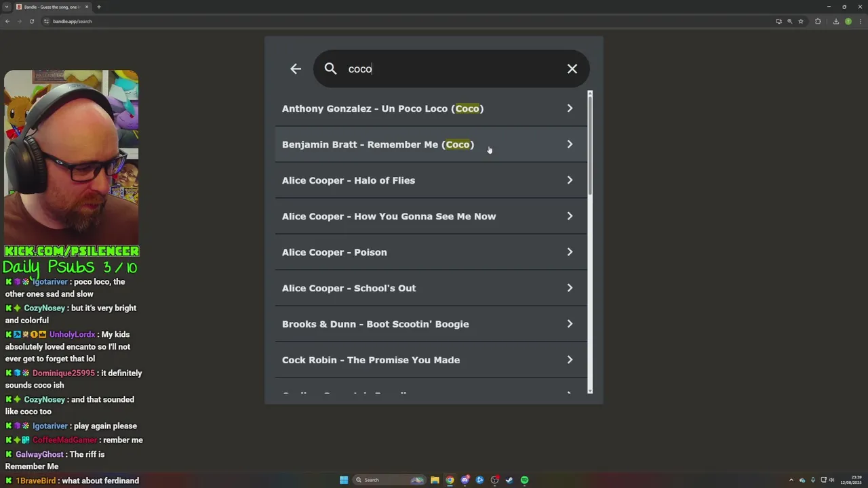Screen dimensions: 868x488
Task: Open File Explorer from the taskbar
Action: (435, 480)
